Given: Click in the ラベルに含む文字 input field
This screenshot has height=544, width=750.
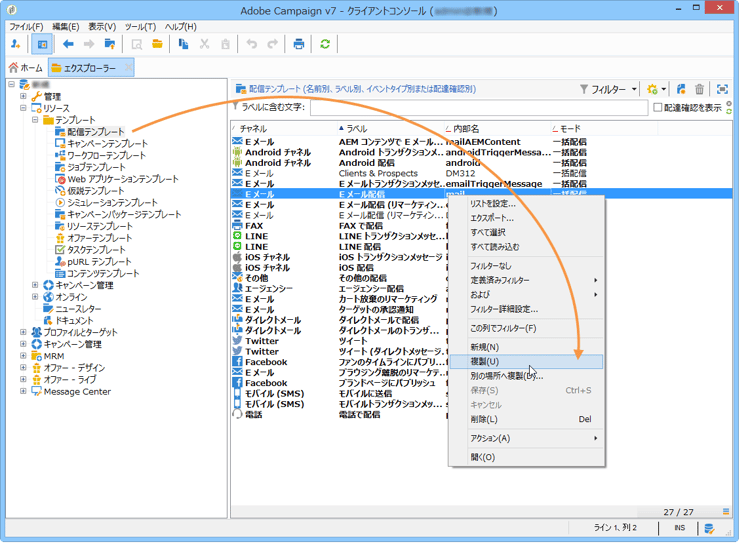Looking at the screenshot, I should (x=479, y=107).
